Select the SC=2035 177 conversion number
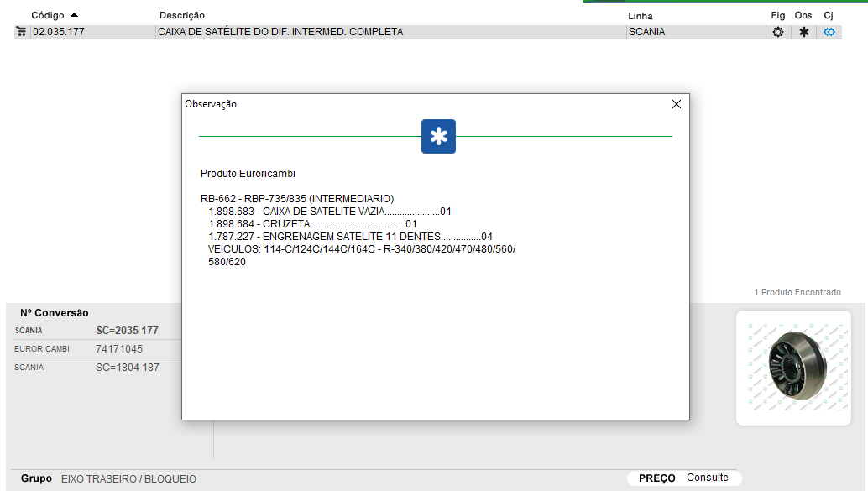The image size is (868, 491). (x=127, y=331)
